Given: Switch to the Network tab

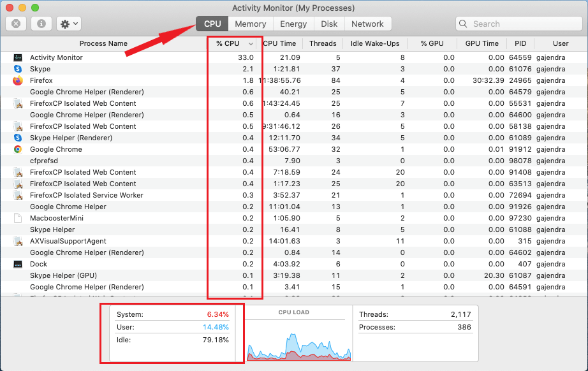Looking at the screenshot, I should (367, 24).
